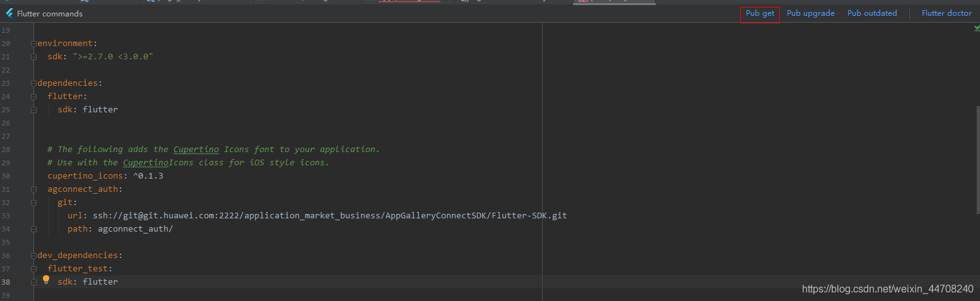Collapse the agconnect_auth block fold marker
The width and height of the screenshot is (980, 301).
(33, 189)
